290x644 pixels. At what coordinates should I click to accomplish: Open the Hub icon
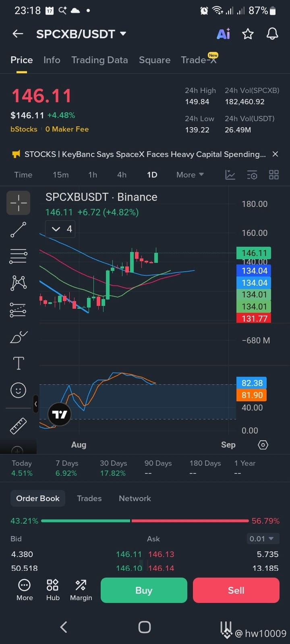[x=53, y=590]
